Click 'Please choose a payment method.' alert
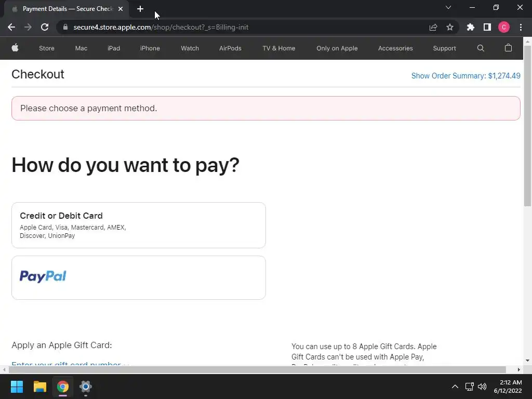Screen dimensions: 532x399 tap(265, 108)
